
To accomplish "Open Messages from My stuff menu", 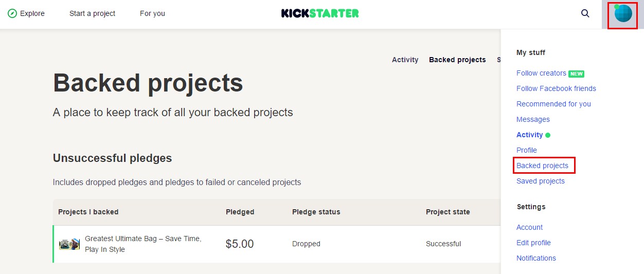I will [x=533, y=119].
